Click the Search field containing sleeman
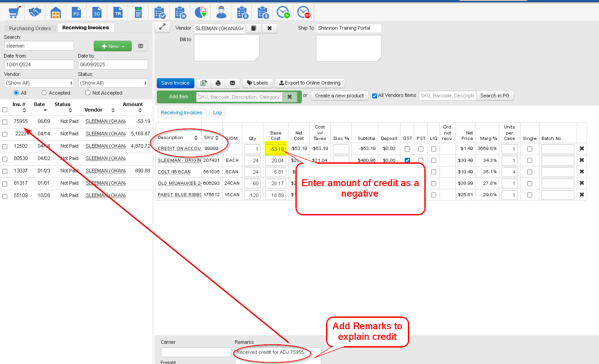 tap(39, 46)
